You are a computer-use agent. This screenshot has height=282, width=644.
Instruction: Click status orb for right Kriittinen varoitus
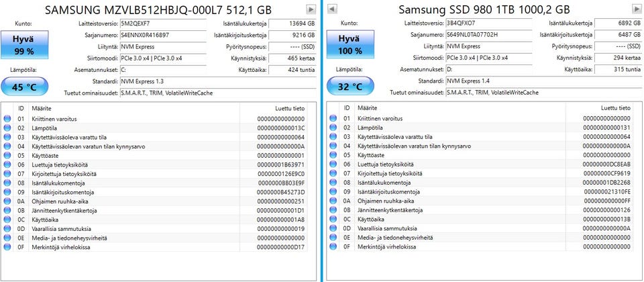(x=333, y=118)
